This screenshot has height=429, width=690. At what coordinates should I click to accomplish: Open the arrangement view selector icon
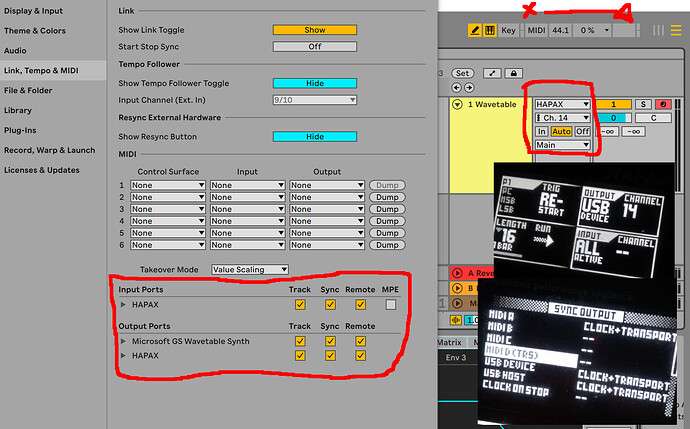tap(675, 31)
